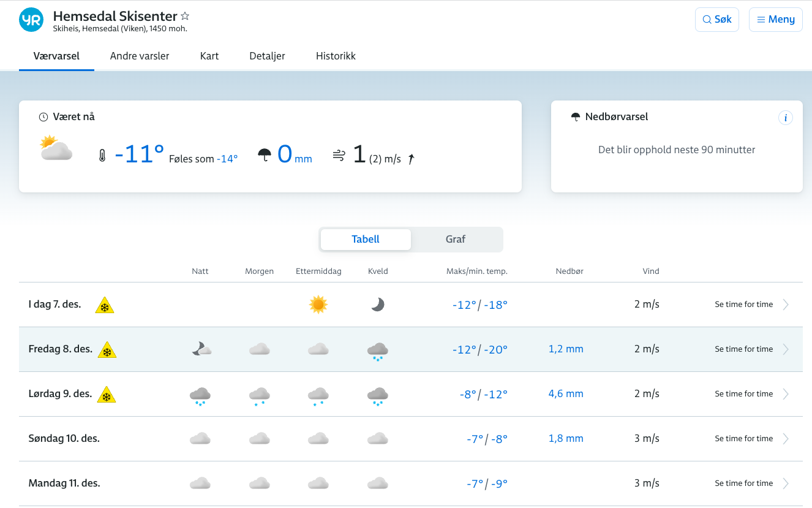812x508 pixels.
Task: Open the Meny button
Action: click(775, 20)
